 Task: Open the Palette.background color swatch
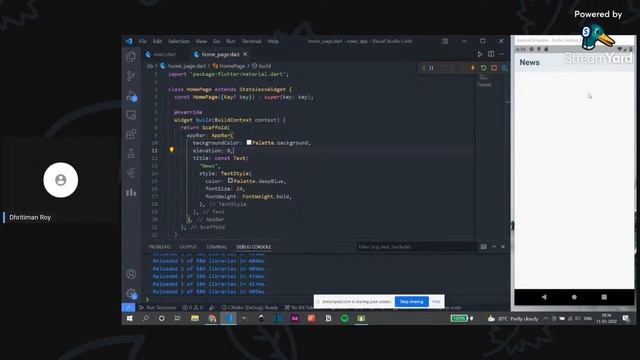pos(249,142)
